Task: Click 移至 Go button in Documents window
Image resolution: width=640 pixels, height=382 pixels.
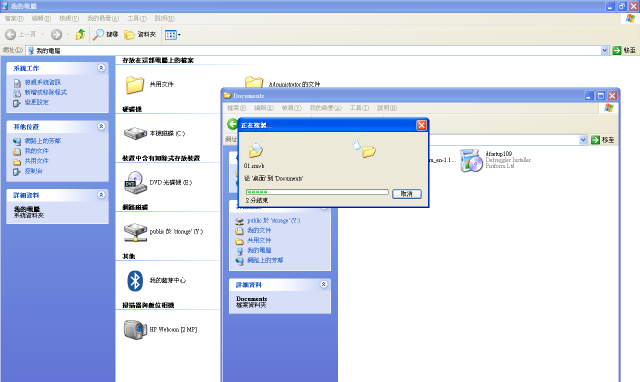Action: pyautogui.click(x=603, y=140)
